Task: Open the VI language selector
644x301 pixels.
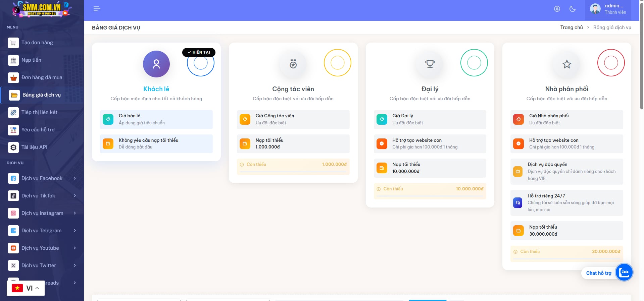Action: tap(26, 288)
